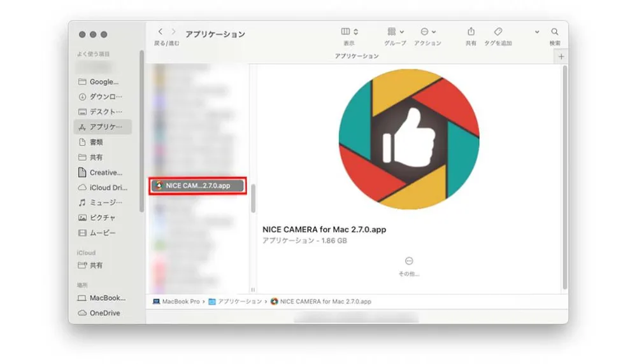Screen dimensions: 637x364
Task: Click the Add Tag (タグを追加) icon
Action: pos(498,31)
